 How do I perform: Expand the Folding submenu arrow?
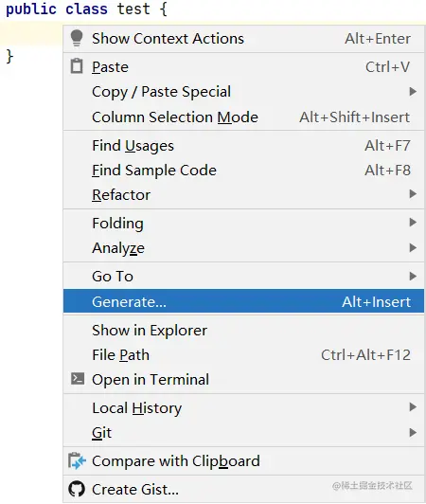click(x=413, y=223)
